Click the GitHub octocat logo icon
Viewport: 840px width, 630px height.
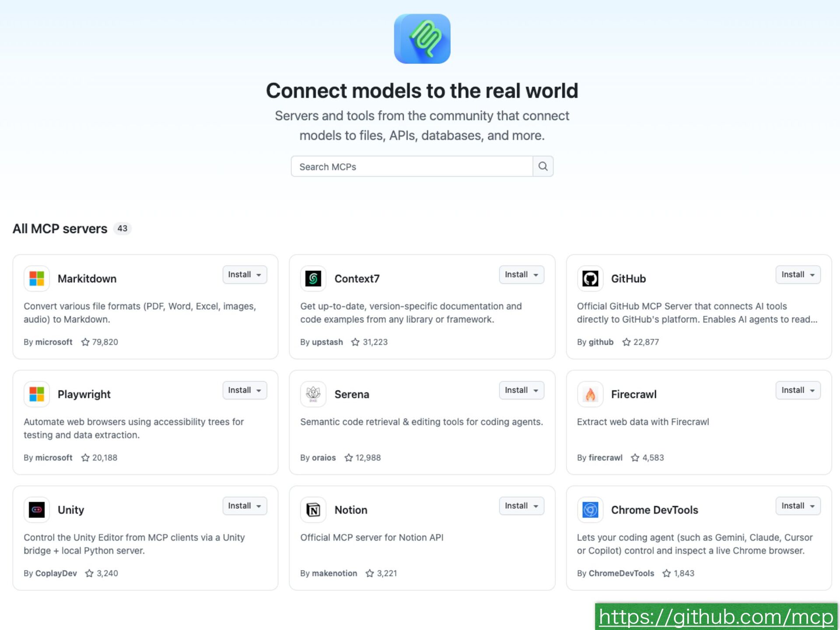(x=590, y=279)
